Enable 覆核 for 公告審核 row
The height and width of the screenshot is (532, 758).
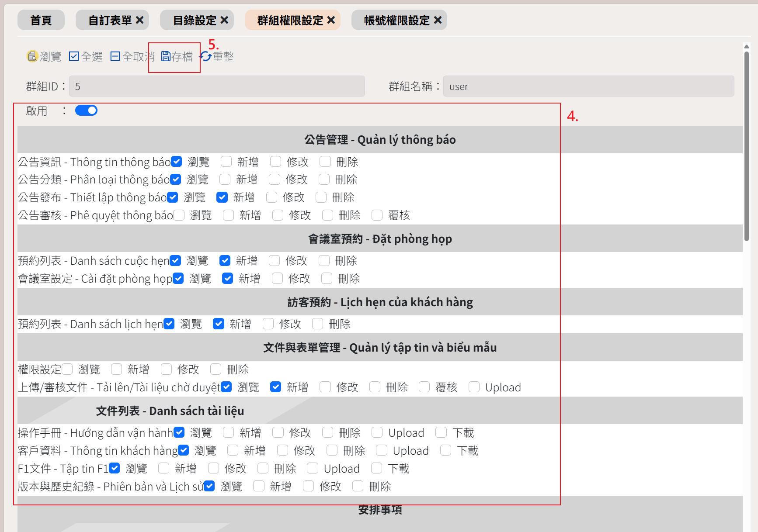coord(377,215)
